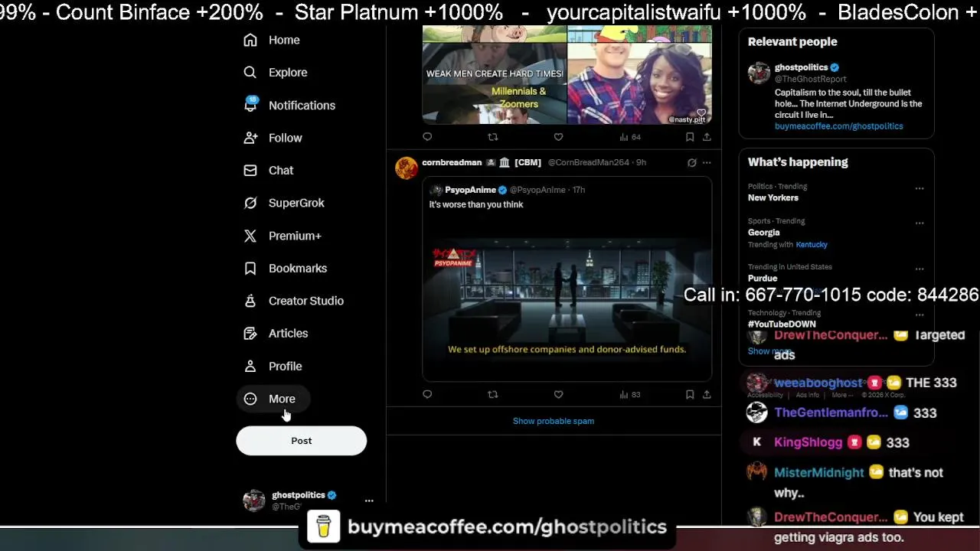
Task: Click the Bookmarks ribbon icon
Action: (x=250, y=269)
